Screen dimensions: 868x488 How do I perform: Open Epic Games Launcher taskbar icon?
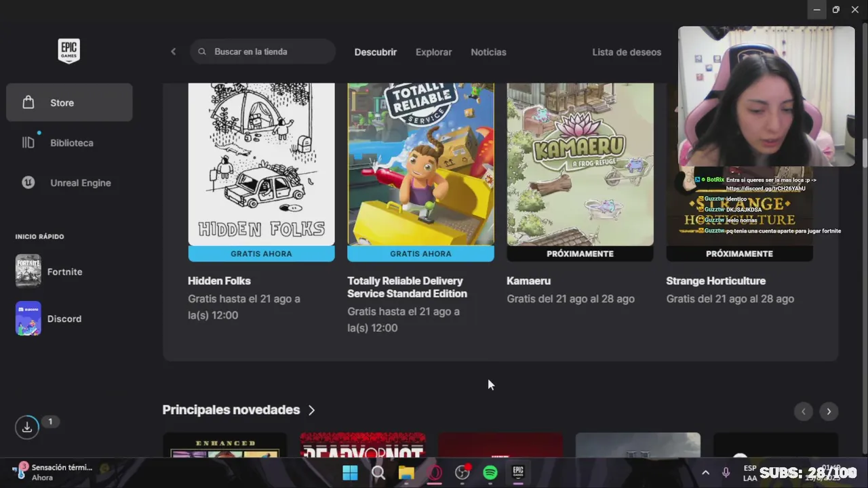(518, 472)
